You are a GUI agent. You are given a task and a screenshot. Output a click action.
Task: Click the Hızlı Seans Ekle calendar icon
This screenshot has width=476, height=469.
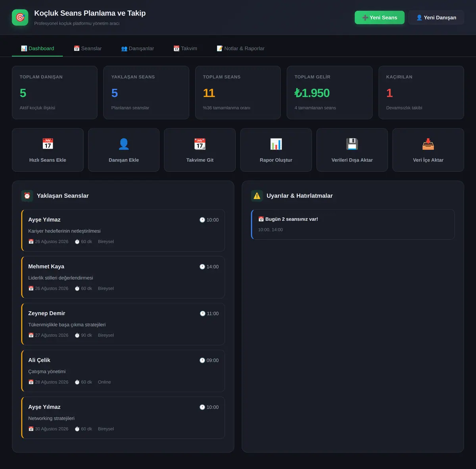coord(48,144)
